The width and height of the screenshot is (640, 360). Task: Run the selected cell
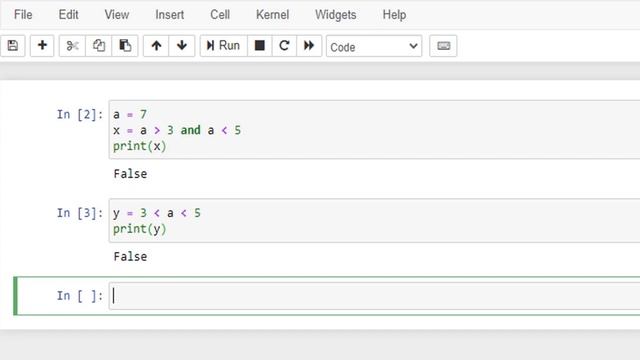click(223, 46)
